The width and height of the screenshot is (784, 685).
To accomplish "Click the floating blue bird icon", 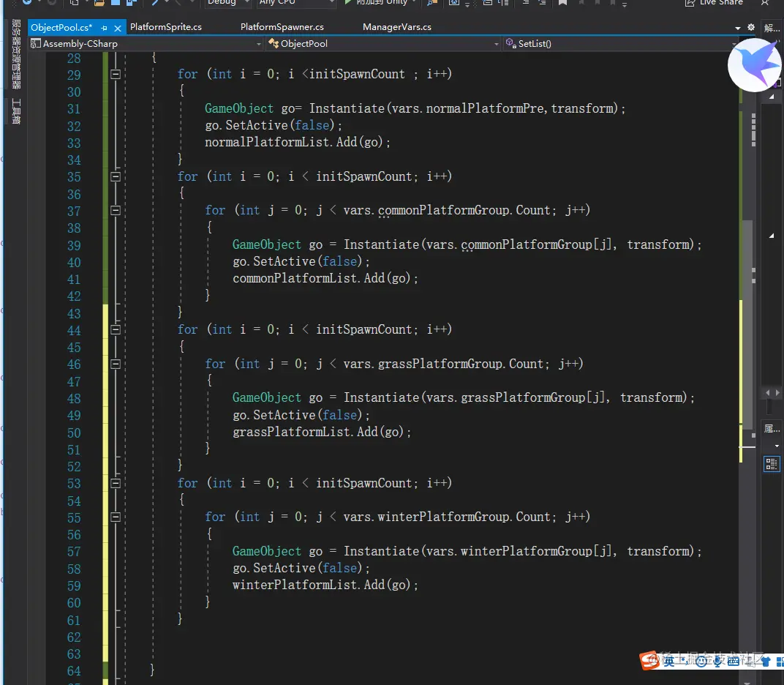I will pyautogui.click(x=755, y=64).
